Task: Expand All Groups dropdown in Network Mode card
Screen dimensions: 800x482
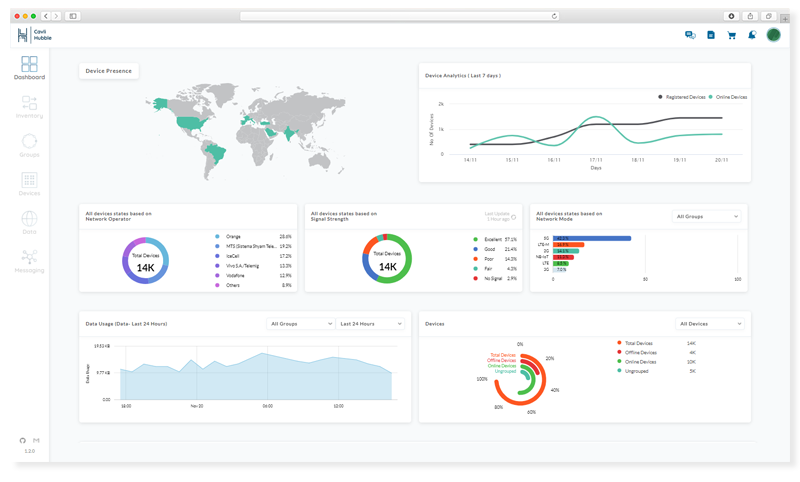Action: [707, 216]
